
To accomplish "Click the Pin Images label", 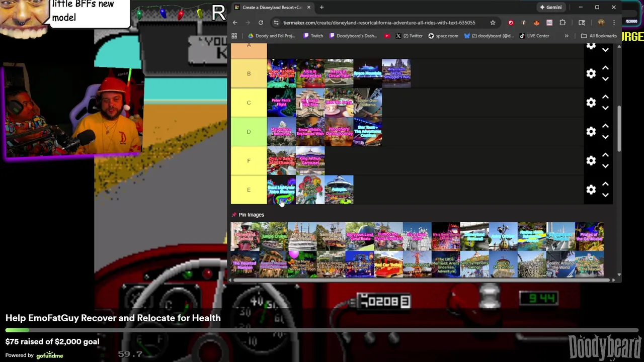I will coord(251,215).
